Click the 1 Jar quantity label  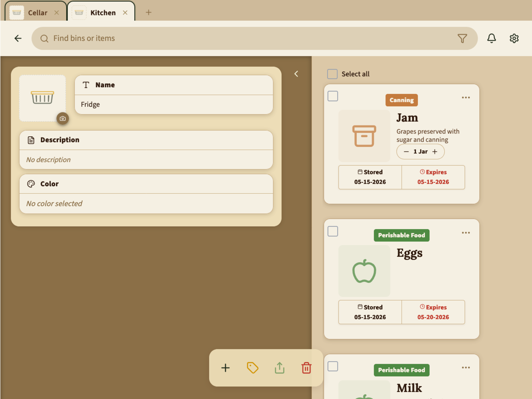pos(420,152)
